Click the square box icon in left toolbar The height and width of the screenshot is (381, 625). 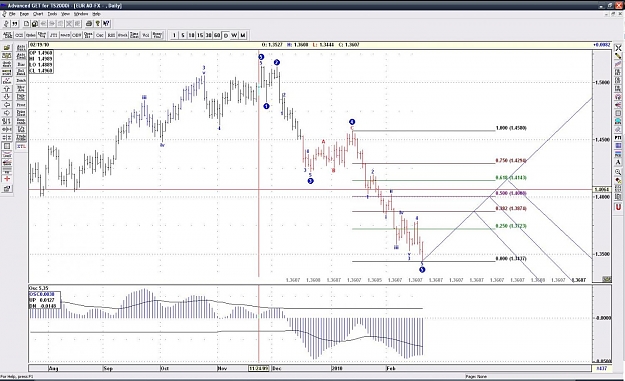click(x=7, y=146)
